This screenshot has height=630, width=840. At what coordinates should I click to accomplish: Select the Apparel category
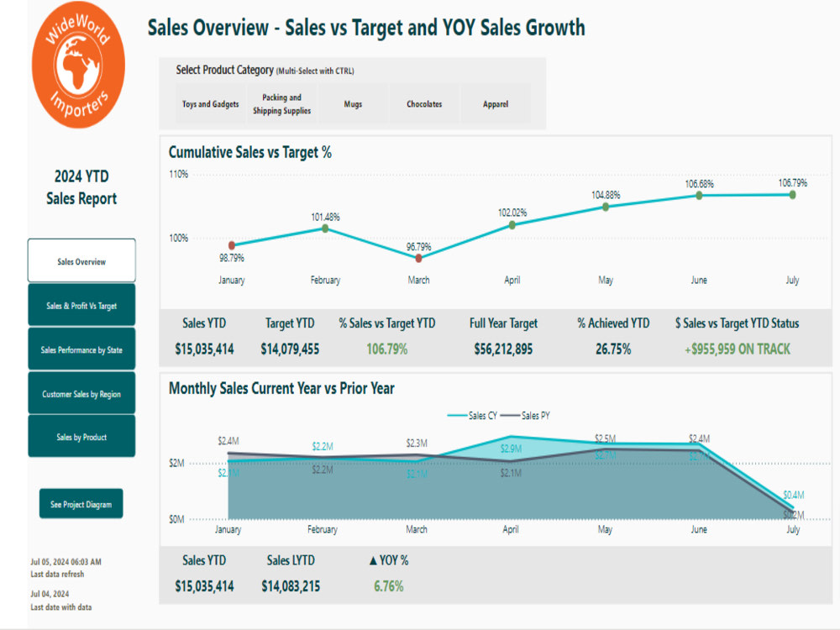coord(496,104)
